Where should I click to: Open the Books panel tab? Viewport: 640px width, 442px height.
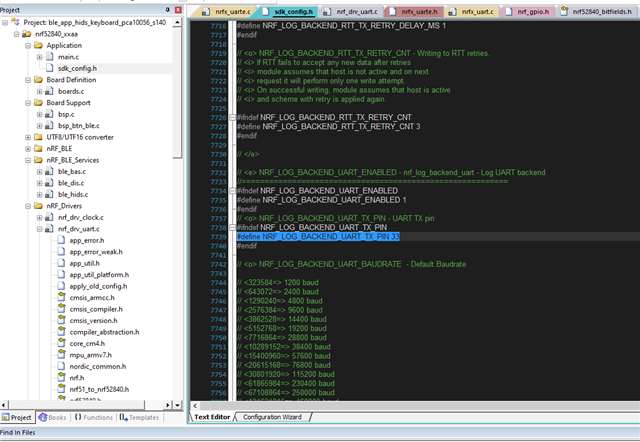[53, 418]
